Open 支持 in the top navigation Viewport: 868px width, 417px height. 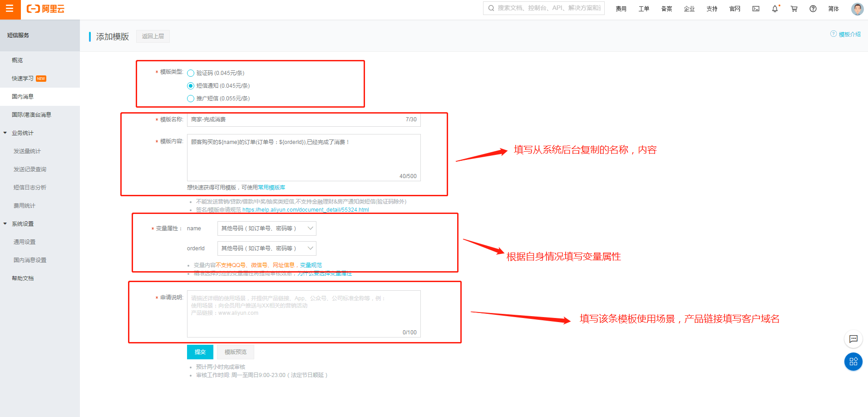[712, 9]
